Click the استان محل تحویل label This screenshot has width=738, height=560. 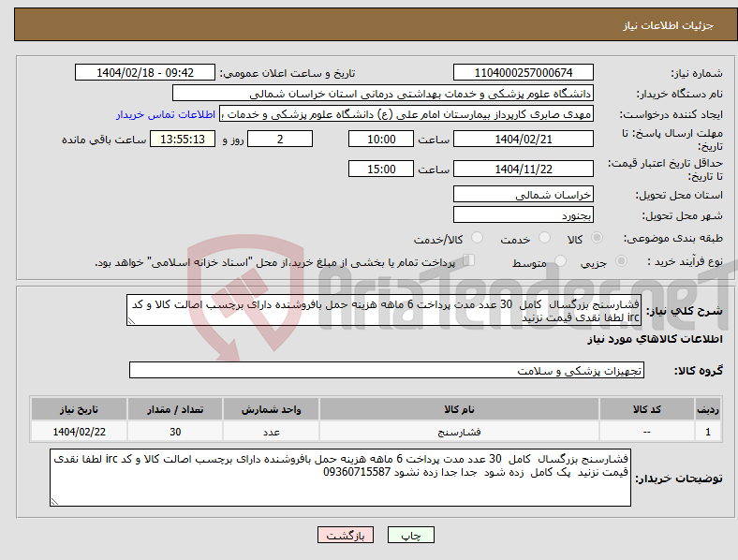(x=679, y=195)
